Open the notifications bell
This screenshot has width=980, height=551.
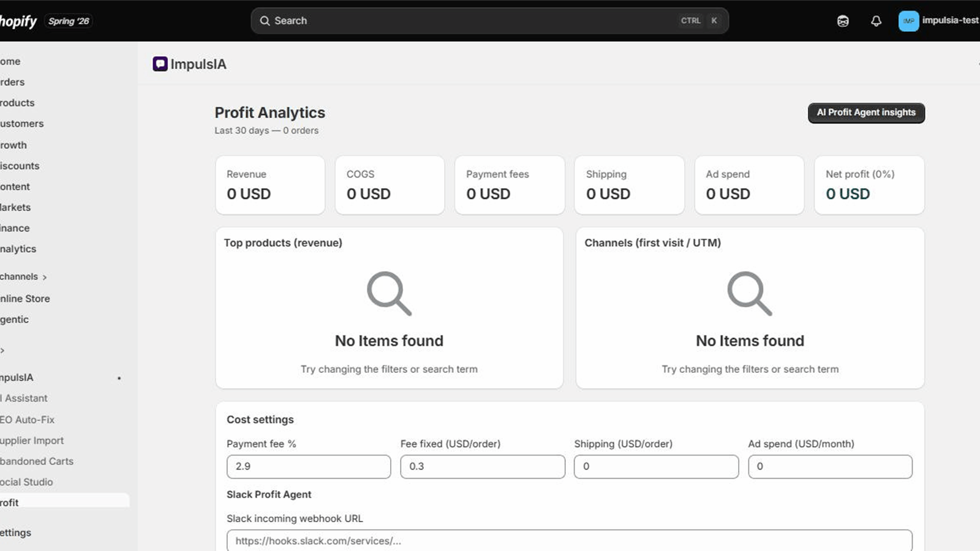[876, 21]
